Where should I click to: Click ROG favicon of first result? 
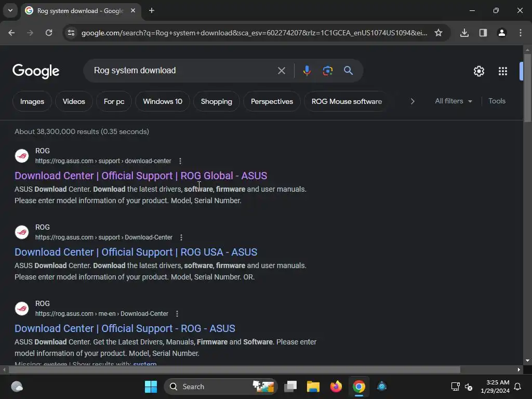[22, 156]
